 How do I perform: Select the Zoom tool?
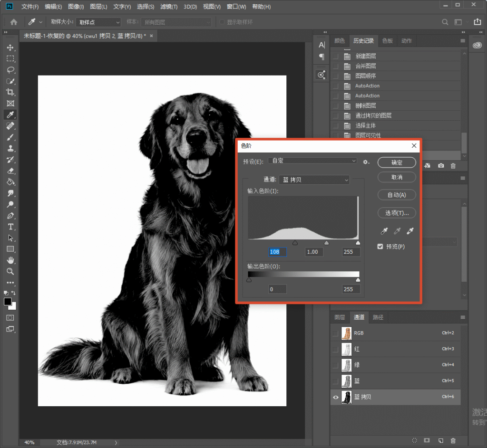point(10,271)
